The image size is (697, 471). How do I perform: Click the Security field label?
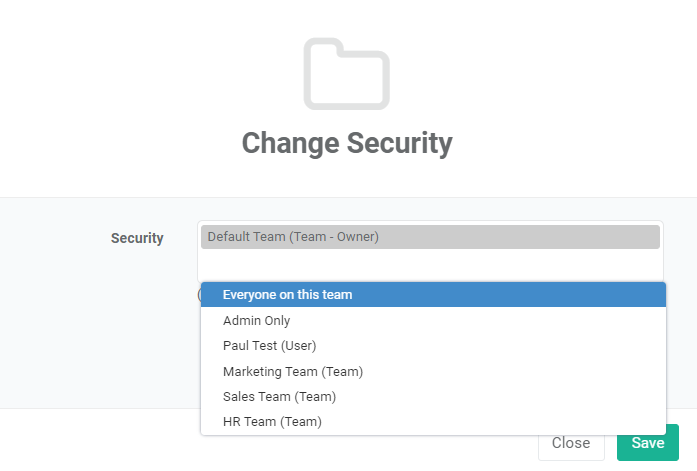tap(137, 238)
